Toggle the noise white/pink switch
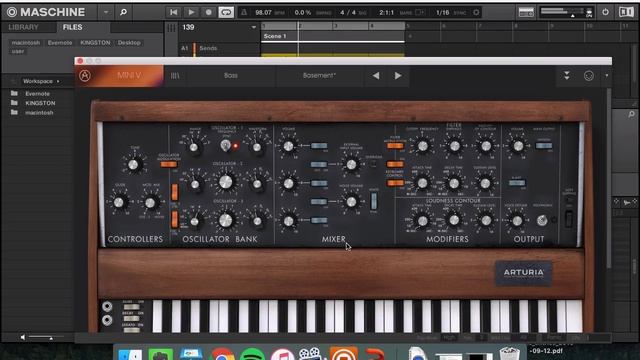This screenshot has width=640, height=360. coord(373,201)
